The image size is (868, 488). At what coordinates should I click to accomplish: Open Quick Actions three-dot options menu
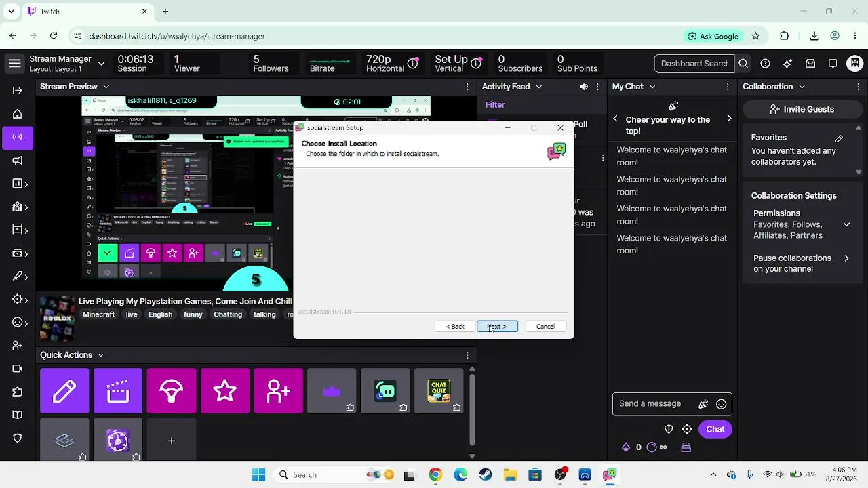click(x=467, y=355)
